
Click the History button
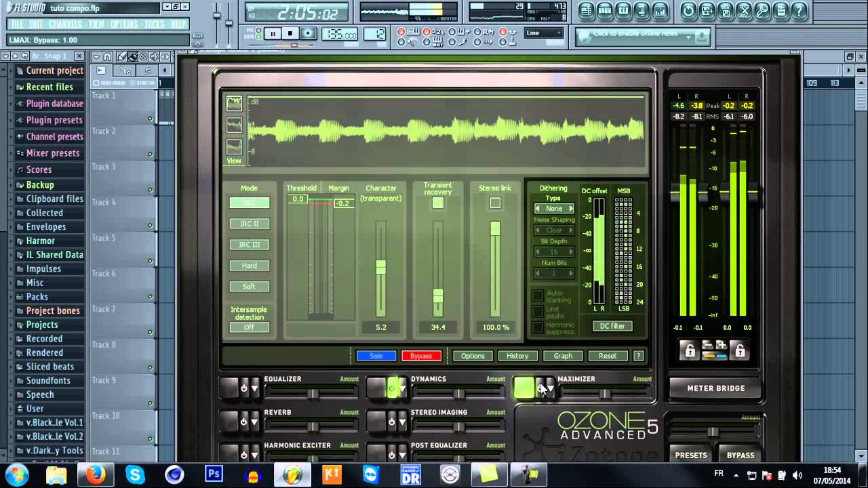(x=517, y=356)
